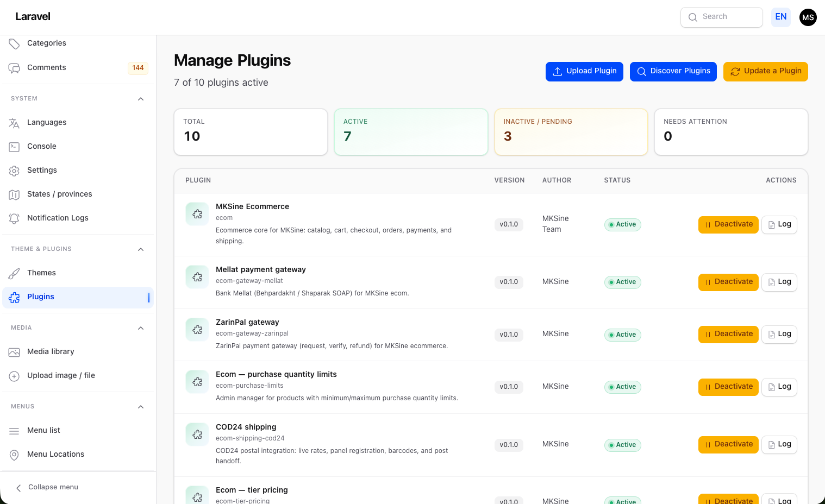825x504 pixels.
Task: Click the magnifier icon in the Search box
Action: 693,17
